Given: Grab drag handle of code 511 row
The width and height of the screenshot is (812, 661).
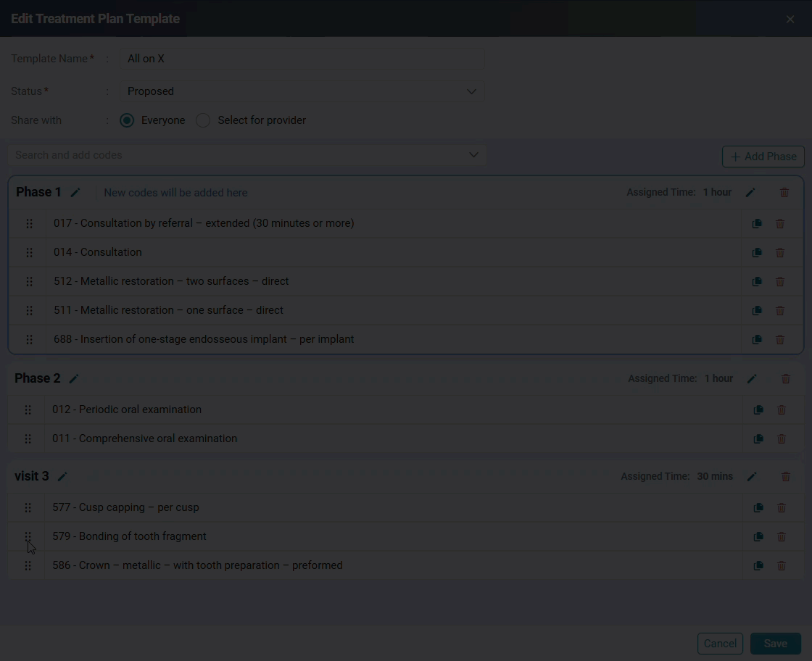Looking at the screenshot, I should tap(30, 311).
